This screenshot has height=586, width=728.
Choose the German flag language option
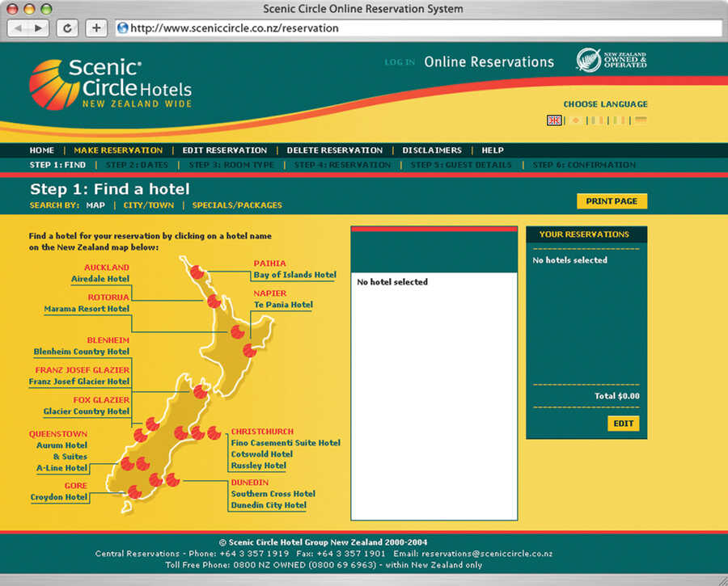click(x=641, y=120)
